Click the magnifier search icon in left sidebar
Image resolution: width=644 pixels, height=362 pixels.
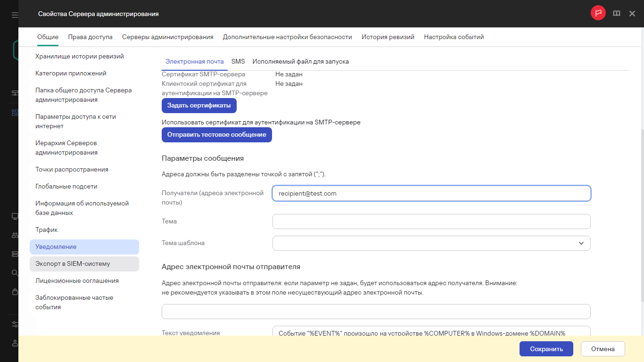[x=15, y=273]
